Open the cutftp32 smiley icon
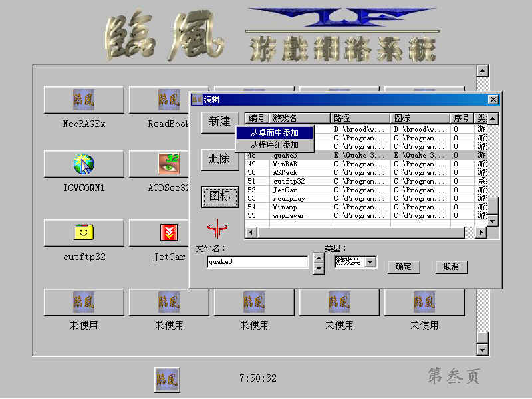This screenshot has height=399, width=532. click(84, 233)
